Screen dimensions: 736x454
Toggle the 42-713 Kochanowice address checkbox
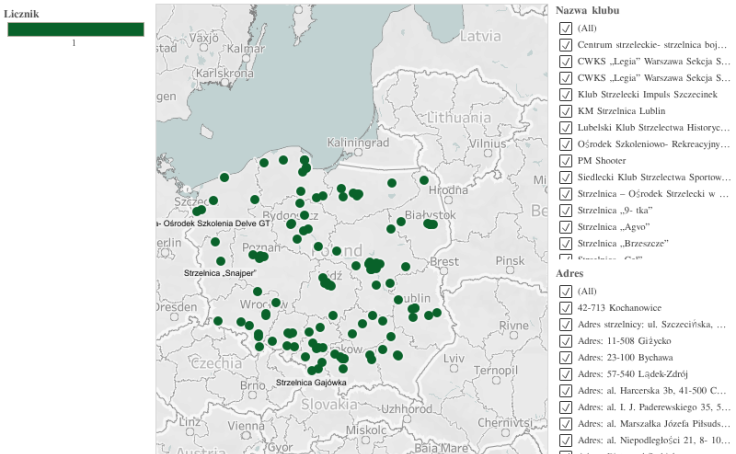click(566, 308)
